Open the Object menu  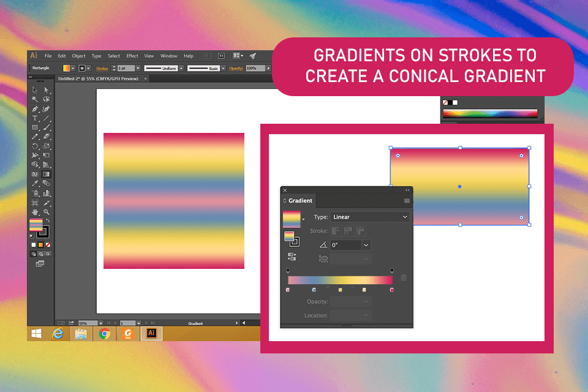click(79, 56)
